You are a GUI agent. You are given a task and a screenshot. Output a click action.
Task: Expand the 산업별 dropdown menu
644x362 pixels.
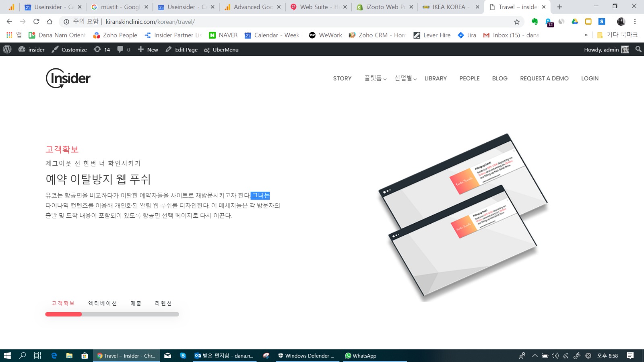point(405,78)
